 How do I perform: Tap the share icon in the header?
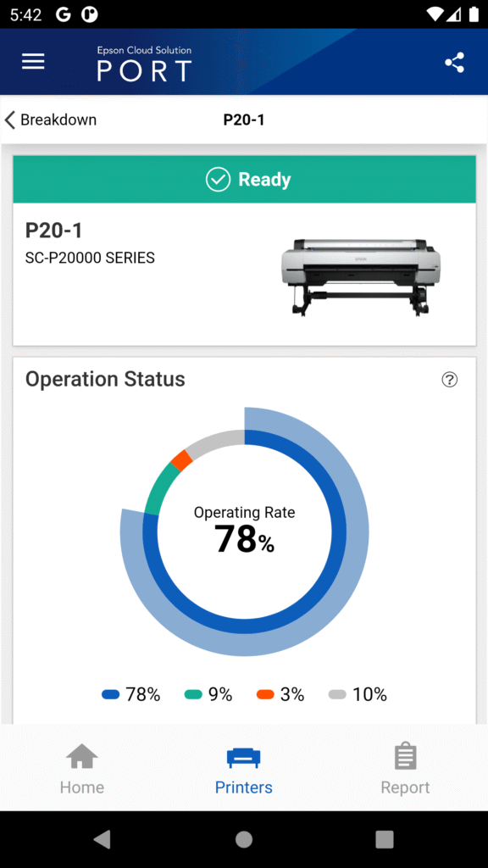(x=455, y=61)
